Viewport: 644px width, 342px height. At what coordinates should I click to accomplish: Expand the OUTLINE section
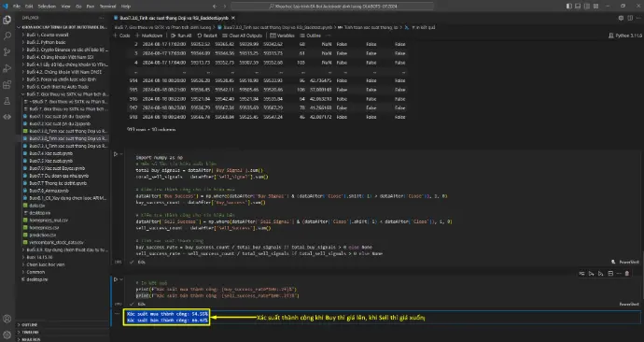pyautogui.click(x=63, y=325)
